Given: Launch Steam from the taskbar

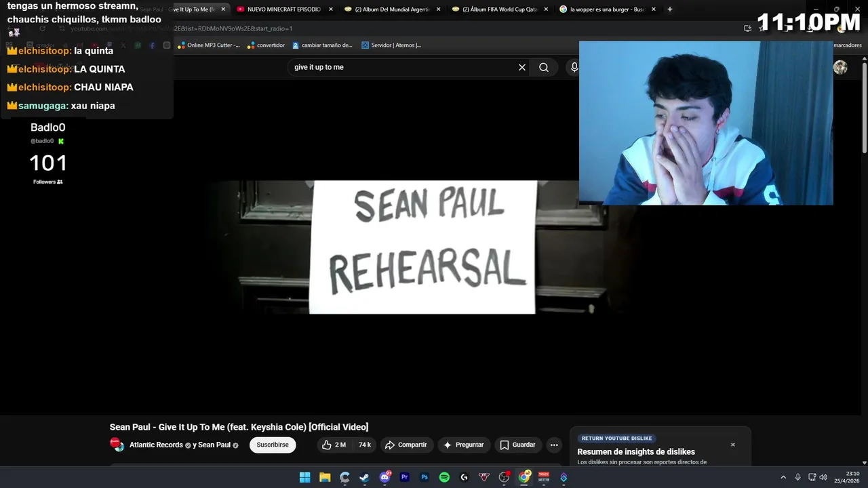Looking at the screenshot, I should [x=364, y=477].
